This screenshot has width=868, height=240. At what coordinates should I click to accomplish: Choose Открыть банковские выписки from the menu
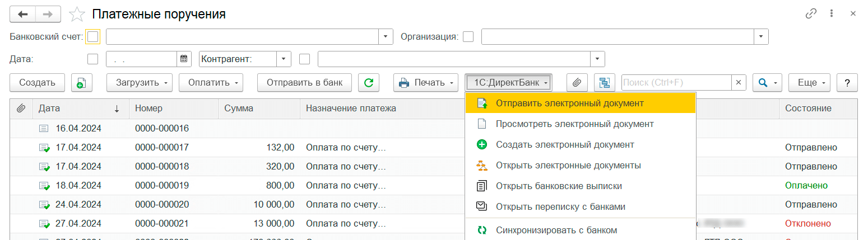pos(558,186)
